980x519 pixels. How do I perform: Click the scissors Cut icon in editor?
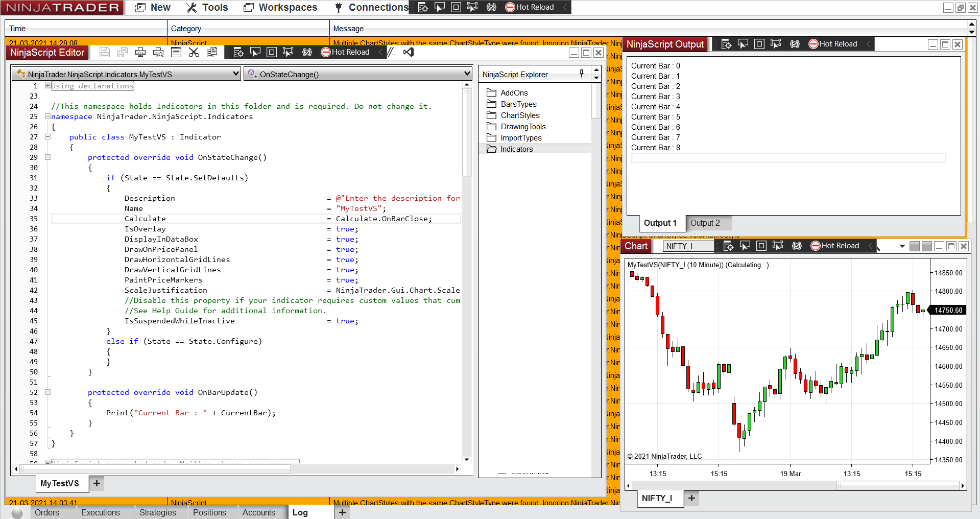pos(194,52)
